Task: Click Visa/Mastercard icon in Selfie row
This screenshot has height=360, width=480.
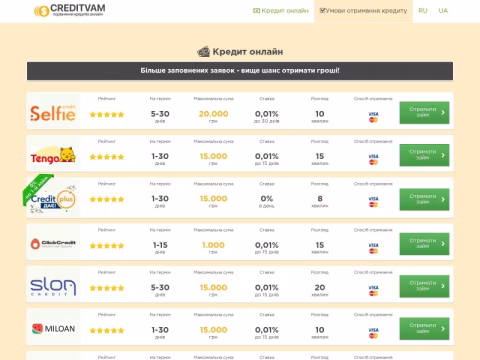Action: pyautogui.click(x=373, y=117)
